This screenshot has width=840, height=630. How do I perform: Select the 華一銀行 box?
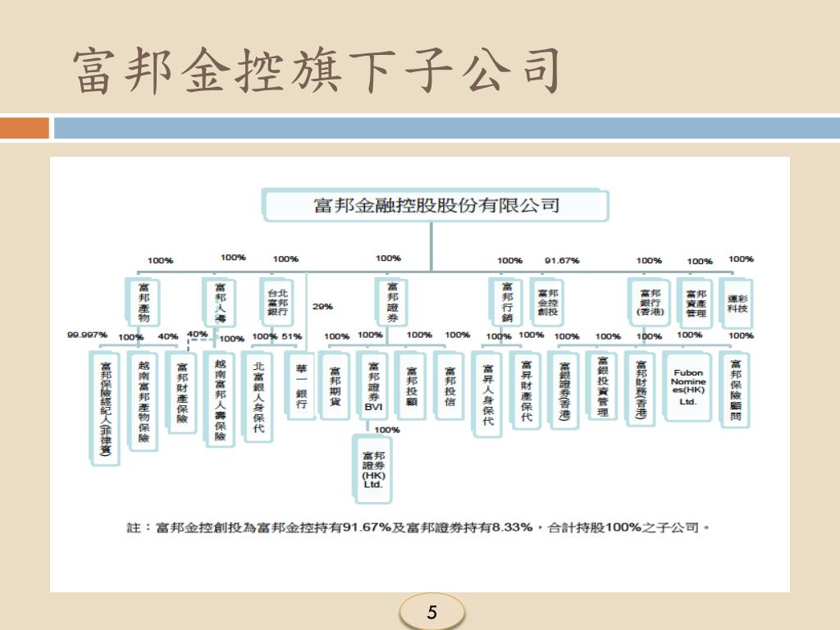pos(300,386)
